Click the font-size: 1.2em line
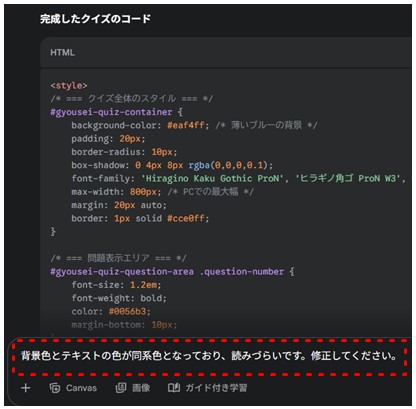The width and height of the screenshot is (416, 409). coord(116,285)
